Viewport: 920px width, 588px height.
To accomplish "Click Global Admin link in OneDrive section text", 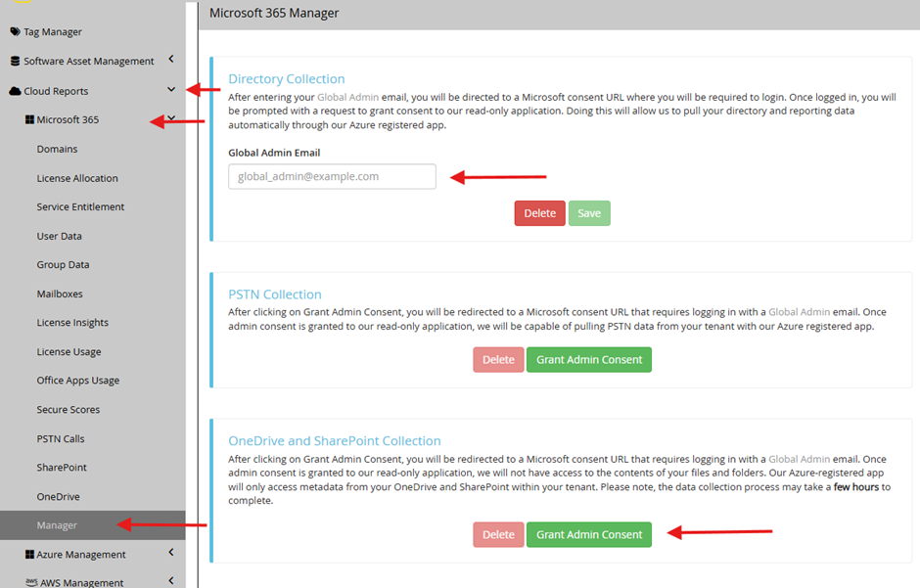I will 800,459.
